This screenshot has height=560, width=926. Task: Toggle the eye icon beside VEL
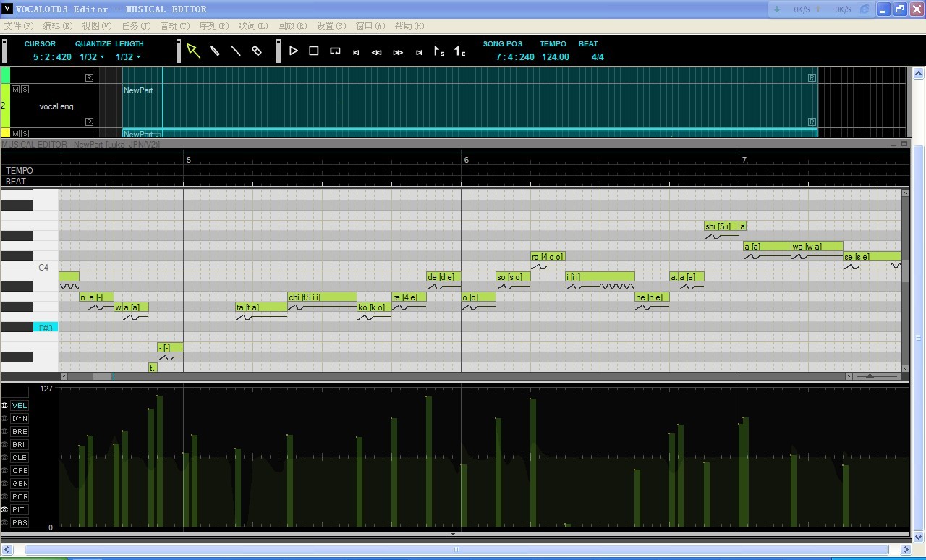point(5,405)
